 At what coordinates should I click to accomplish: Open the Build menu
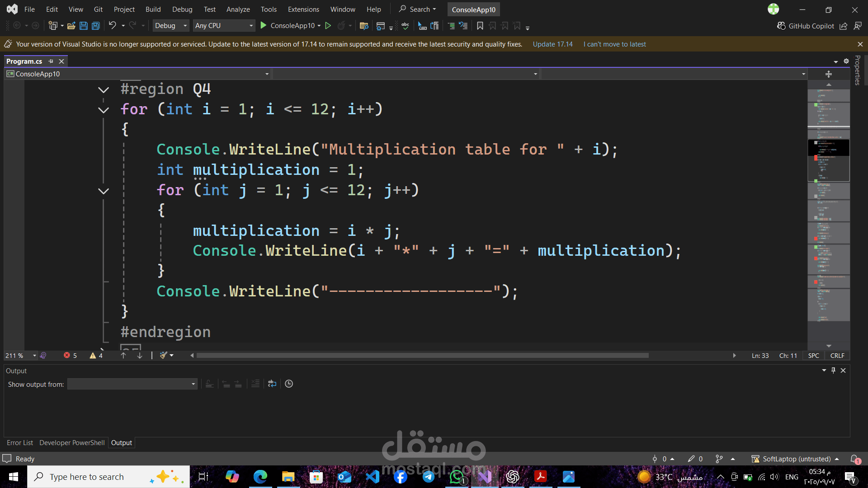[x=153, y=9]
